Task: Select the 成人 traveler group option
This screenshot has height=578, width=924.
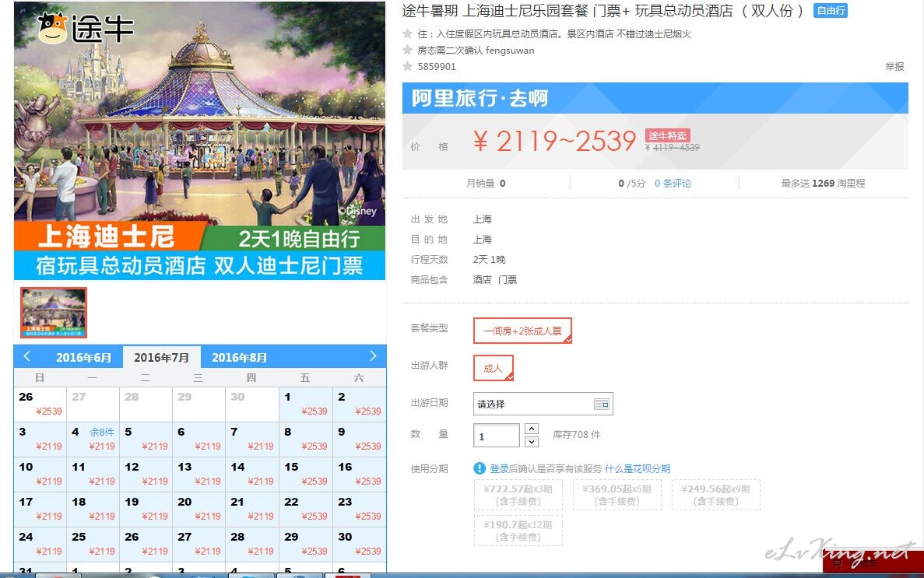Action: [x=494, y=368]
